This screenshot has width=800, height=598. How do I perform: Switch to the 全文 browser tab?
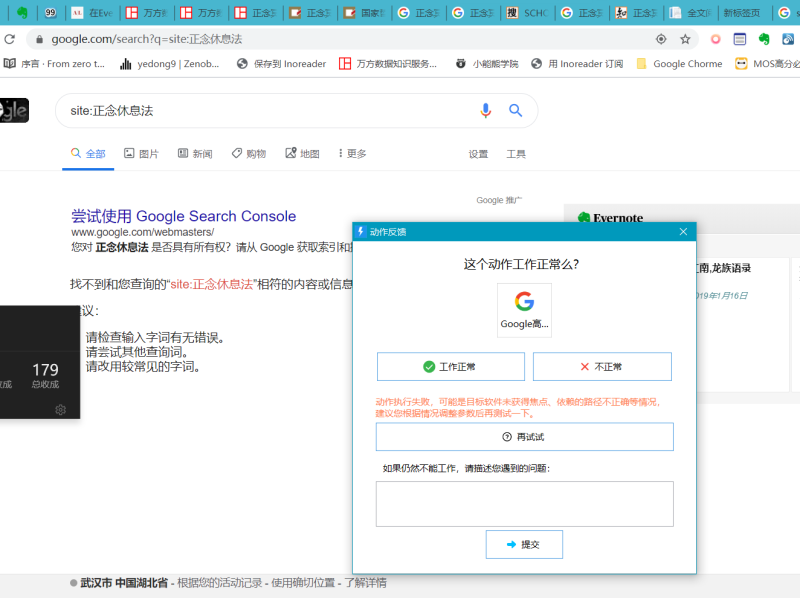[x=691, y=13]
